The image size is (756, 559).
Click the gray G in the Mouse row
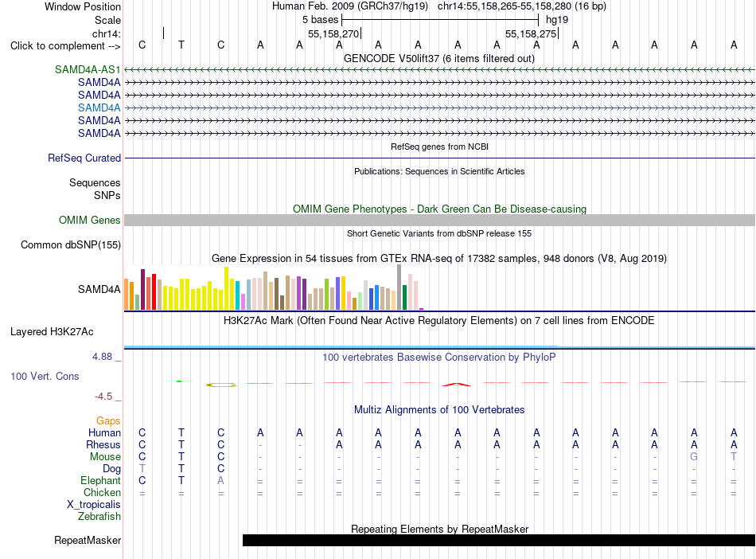tap(694, 456)
